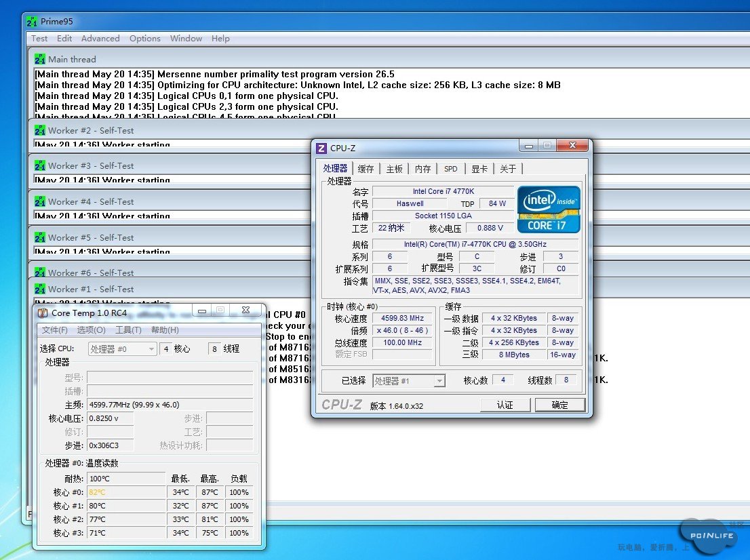
Task: Select the 处理器 tab in CPU-Z
Action: tap(335, 168)
